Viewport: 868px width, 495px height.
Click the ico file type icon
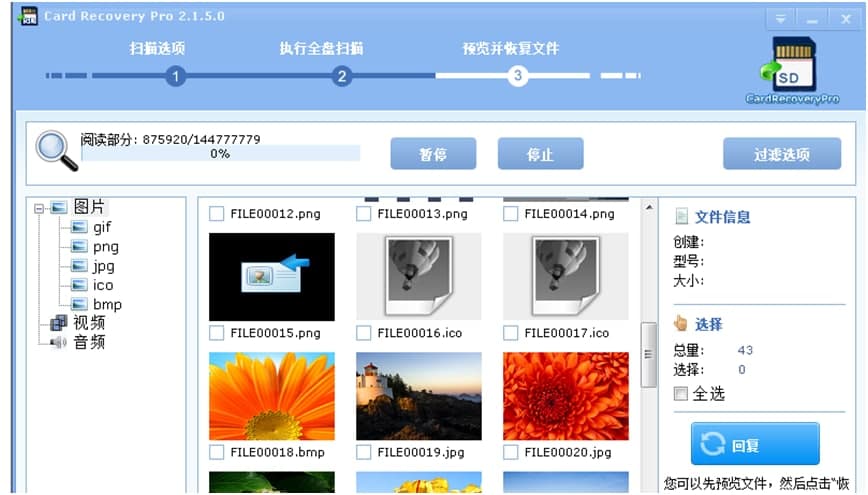79,285
